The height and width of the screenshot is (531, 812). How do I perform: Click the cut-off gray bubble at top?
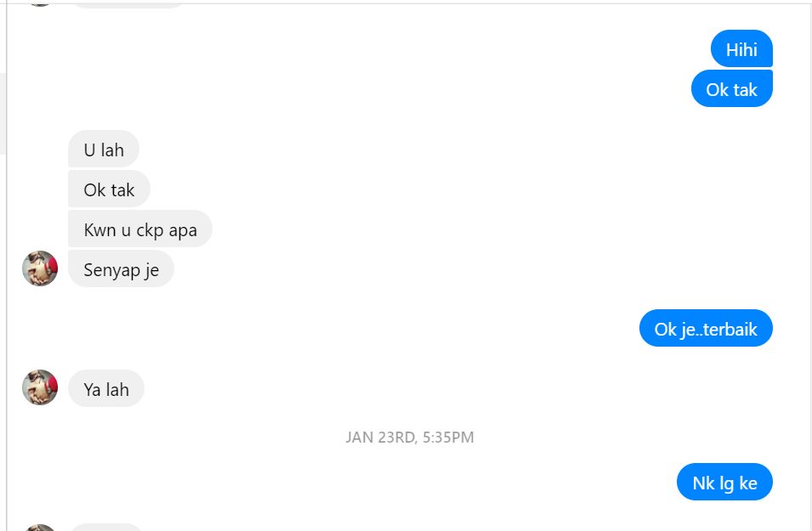click(x=128, y=4)
